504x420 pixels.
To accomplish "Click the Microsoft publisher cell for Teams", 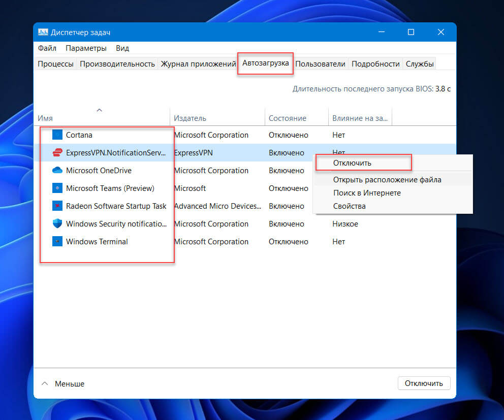I will [x=190, y=188].
